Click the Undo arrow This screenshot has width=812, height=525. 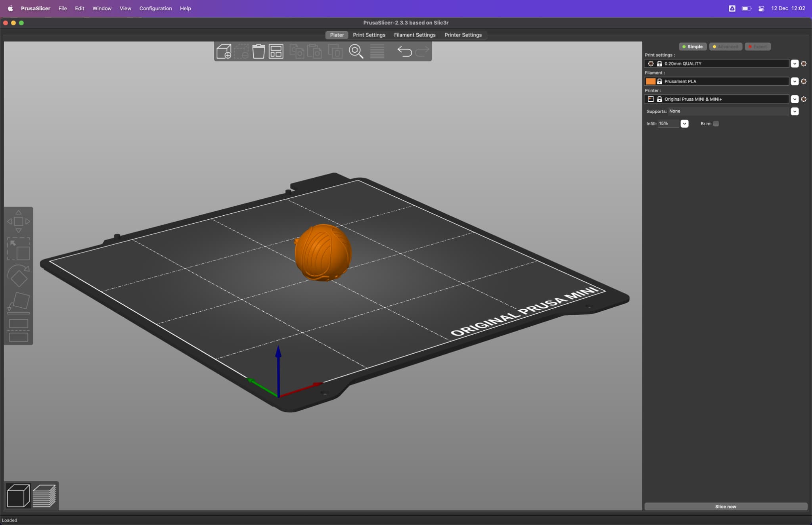point(404,52)
